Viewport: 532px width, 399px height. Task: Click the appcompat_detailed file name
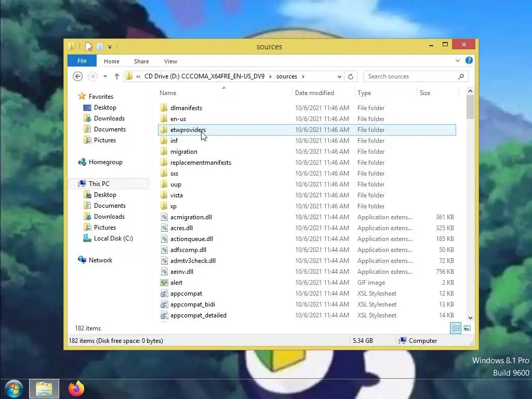[x=198, y=315]
